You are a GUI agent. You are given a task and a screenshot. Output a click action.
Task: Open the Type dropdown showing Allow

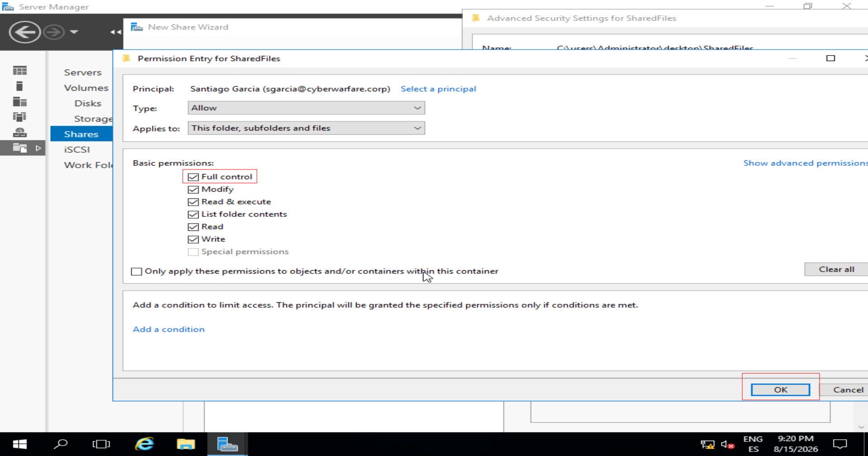tap(306, 108)
